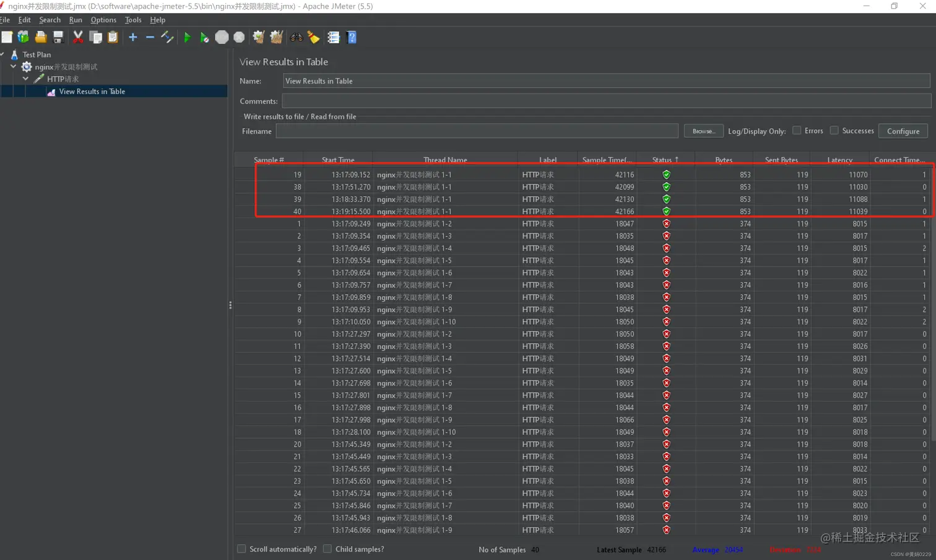Click the Configure button

tap(903, 131)
